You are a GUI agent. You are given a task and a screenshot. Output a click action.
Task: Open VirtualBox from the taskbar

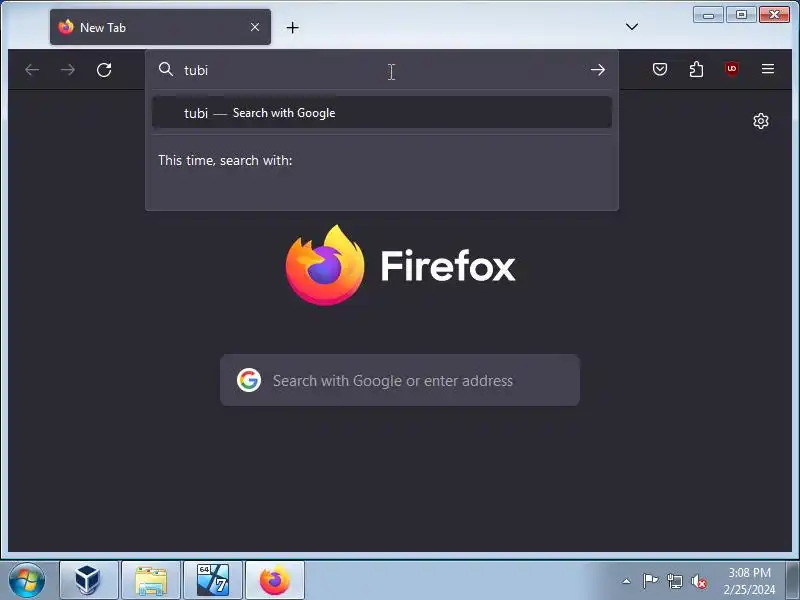click(88, 580)
